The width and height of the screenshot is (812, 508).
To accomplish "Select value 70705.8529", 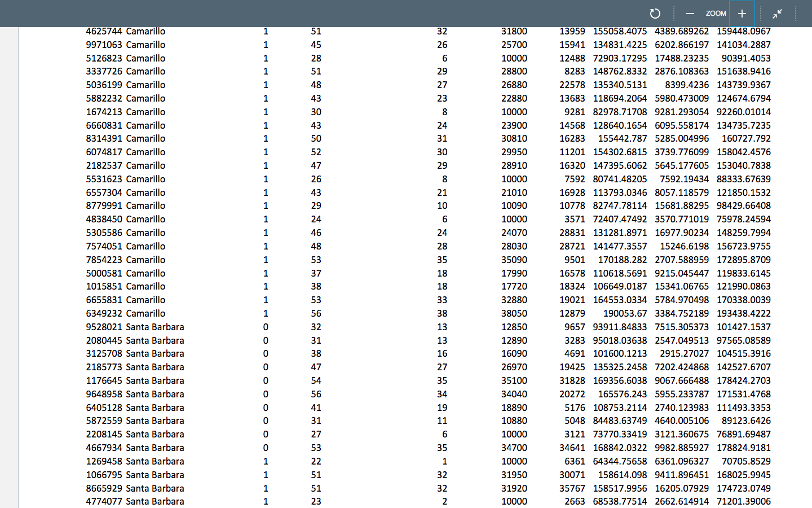I will point(746,461).
